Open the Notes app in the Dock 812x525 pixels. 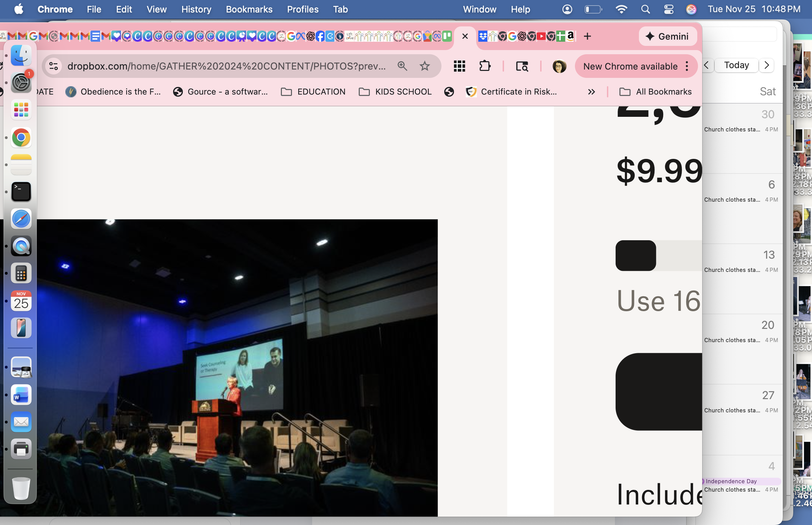pyautogui.click(x=21, y=165)
